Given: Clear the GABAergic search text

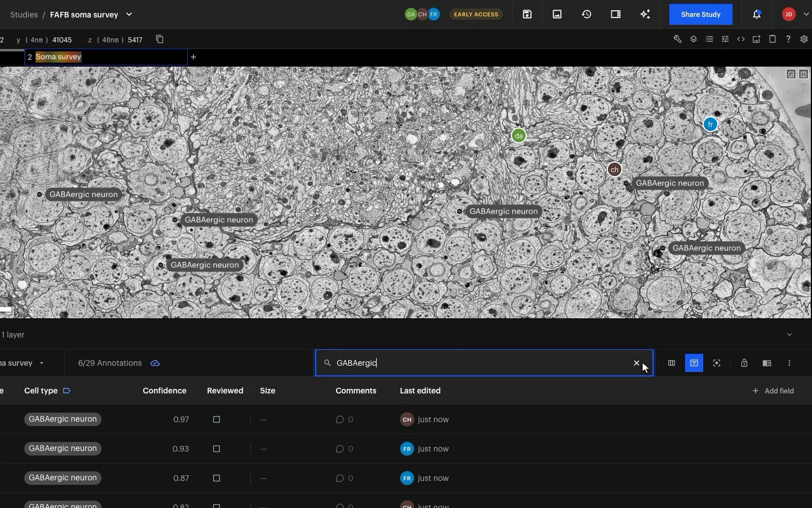Looking at the screenshot, I should tap(637, 363).
